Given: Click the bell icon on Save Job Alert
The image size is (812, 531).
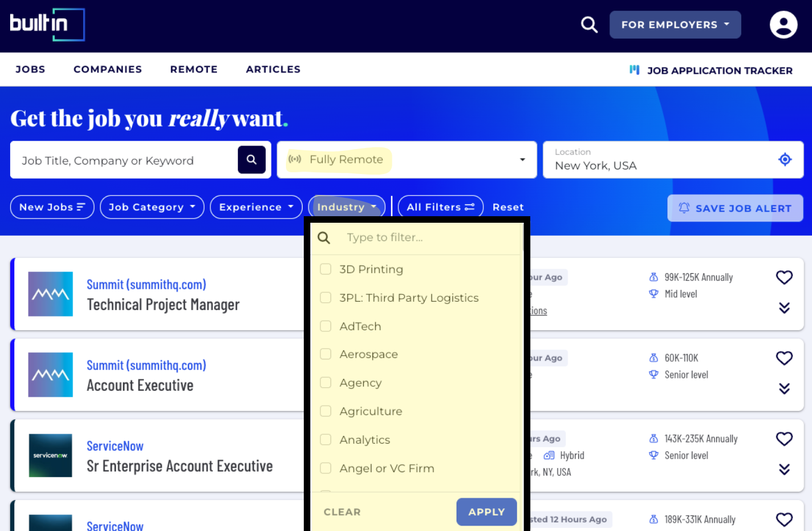Looking at the screenshot, I should 684,208.
